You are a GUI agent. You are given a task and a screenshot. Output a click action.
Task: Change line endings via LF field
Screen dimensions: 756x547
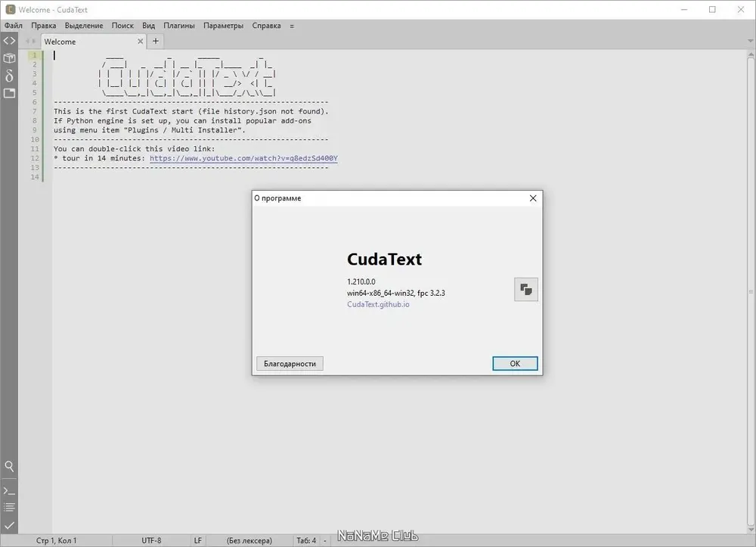pos(197,541)
